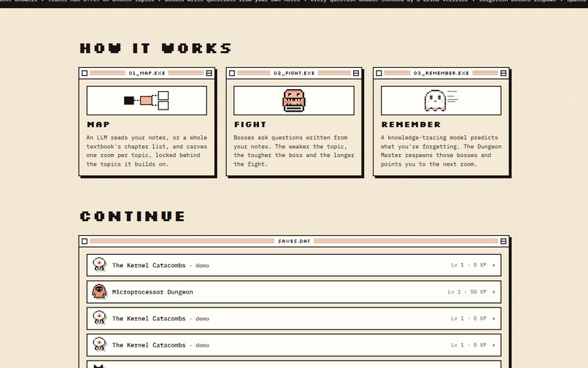Click the 'Bosses ask questions' description
The image size is (588, 368).
[294, 151]
